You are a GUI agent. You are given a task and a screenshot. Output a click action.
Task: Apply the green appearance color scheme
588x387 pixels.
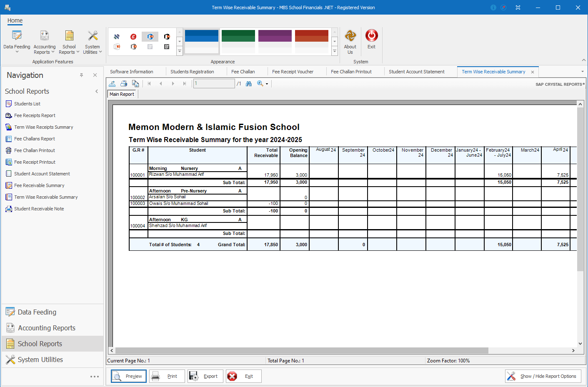pyautogui.click(x=238, y=41)
